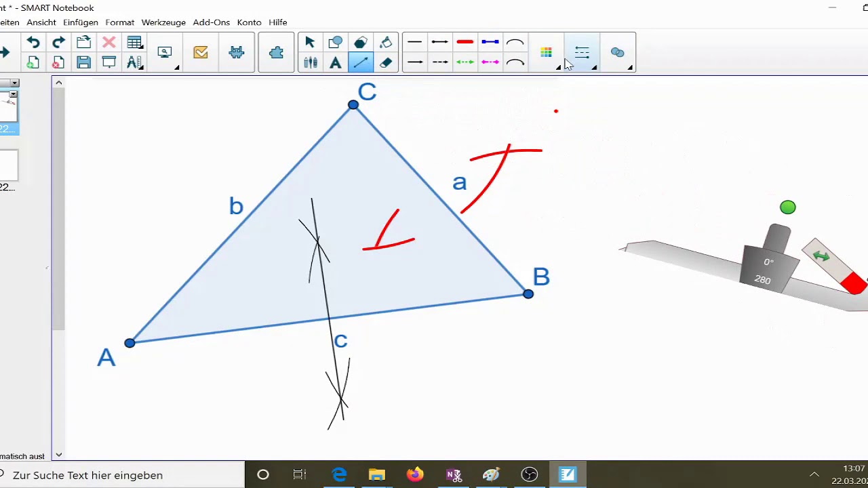Screen dimensions: 868x488
Task: Open the activity builder monster icon
Action: pyautogui.click(x=237, y=52)
